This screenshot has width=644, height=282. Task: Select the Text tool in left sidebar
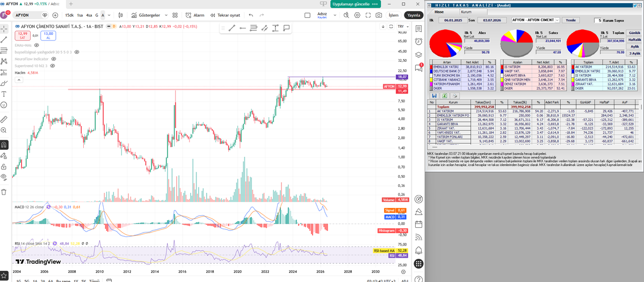click(x=4, y=94)
